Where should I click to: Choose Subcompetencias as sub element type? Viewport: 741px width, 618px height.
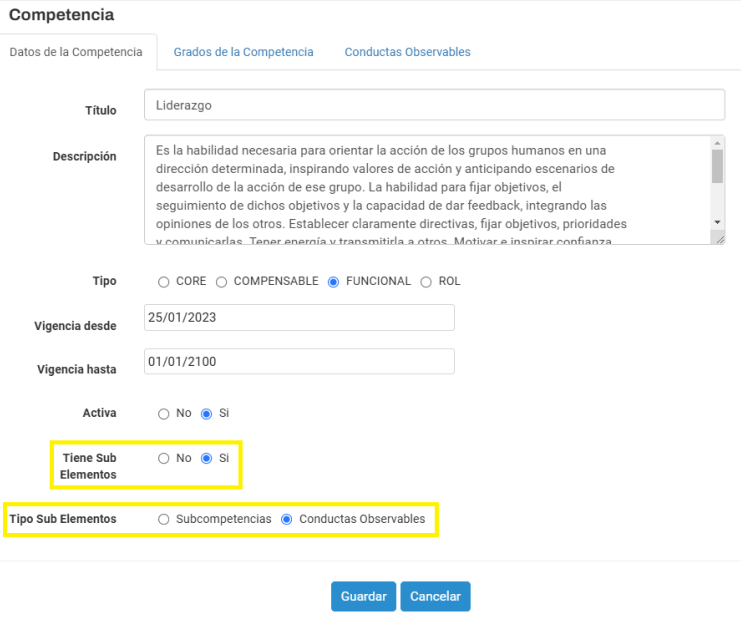[x=164, y=519]
